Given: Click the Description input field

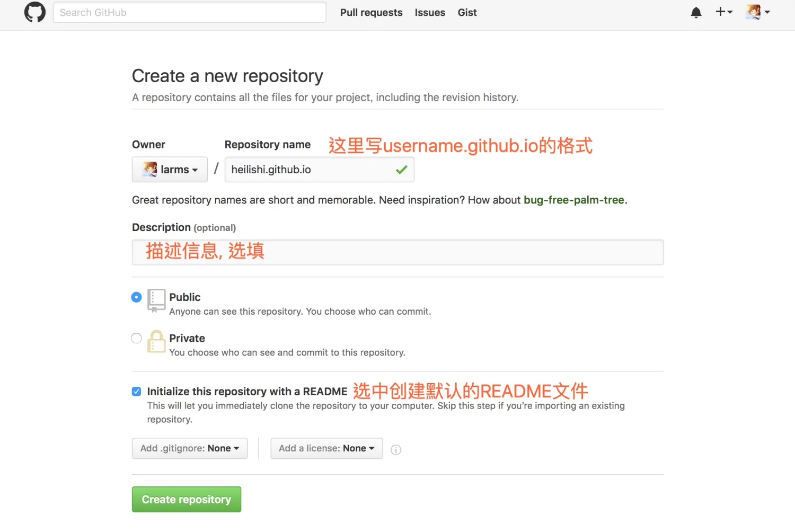Looking at the screenshot, I should click(397, 252).
